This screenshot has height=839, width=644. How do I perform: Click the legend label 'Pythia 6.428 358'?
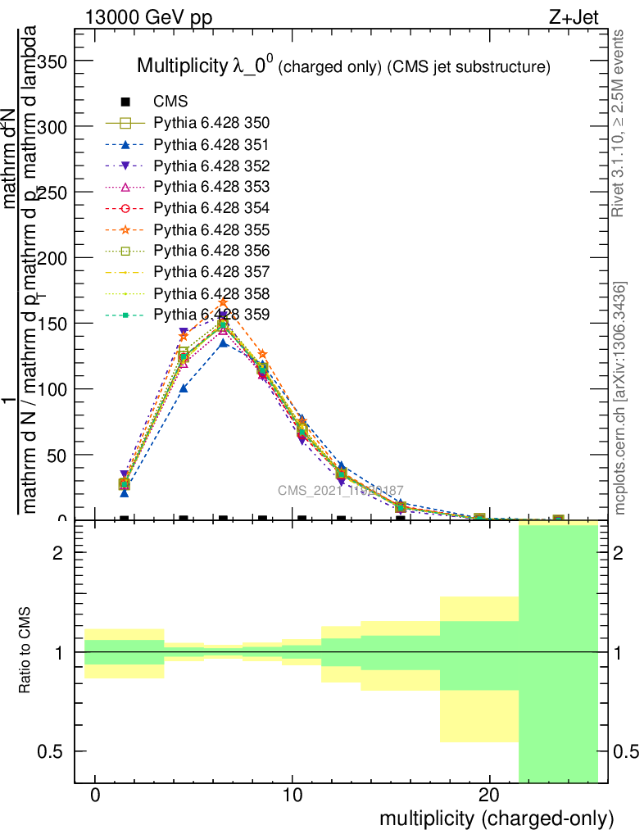click(x=211, y=294)
